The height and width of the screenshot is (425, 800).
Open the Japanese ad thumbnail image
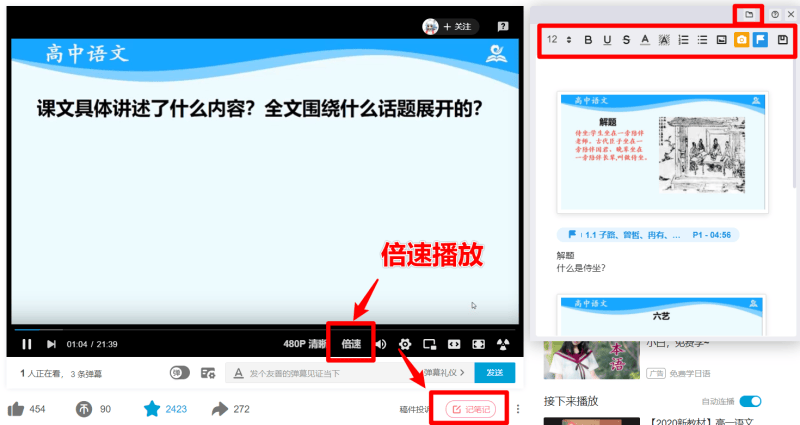(x=591, y=360)
